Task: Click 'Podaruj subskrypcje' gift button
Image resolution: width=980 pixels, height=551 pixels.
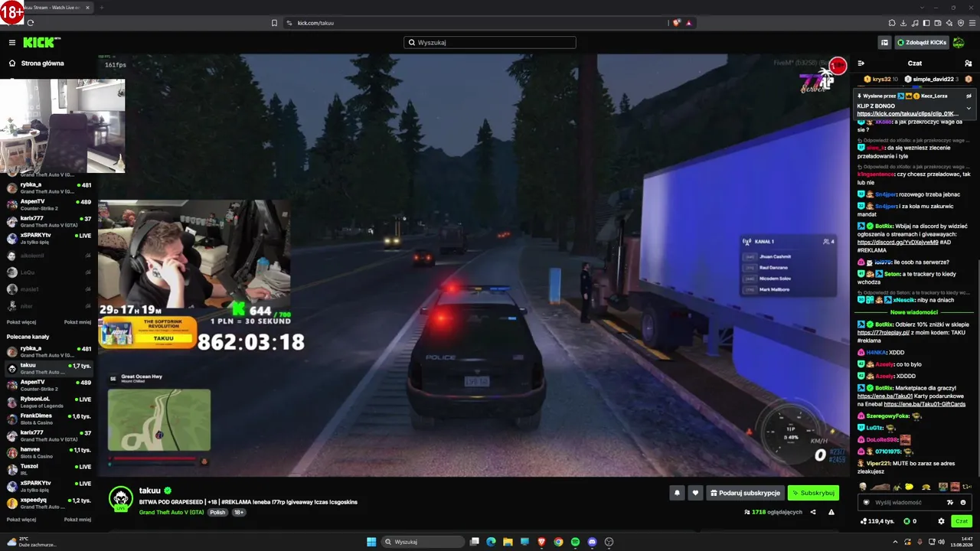Action: click(x=745, y=494)
